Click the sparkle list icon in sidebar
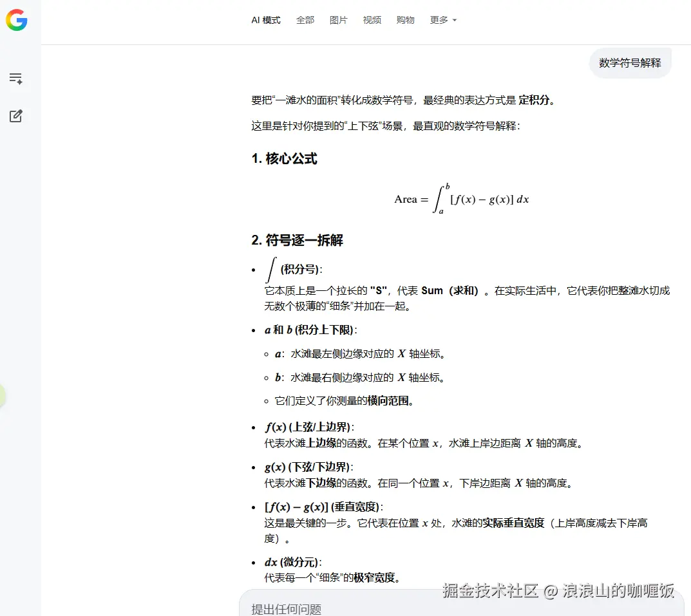 click(15, 78)
